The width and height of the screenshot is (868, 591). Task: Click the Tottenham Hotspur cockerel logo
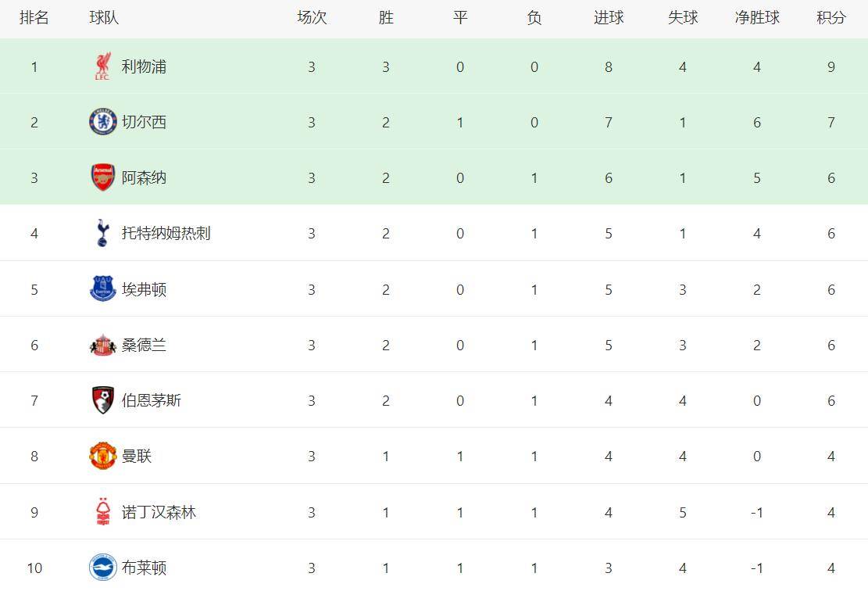click(x=102, y=233)
